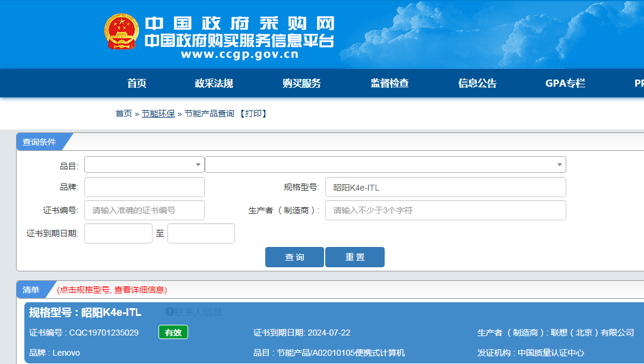Follow the 节能环保 breadcrumb link

[x=158, y=113]
